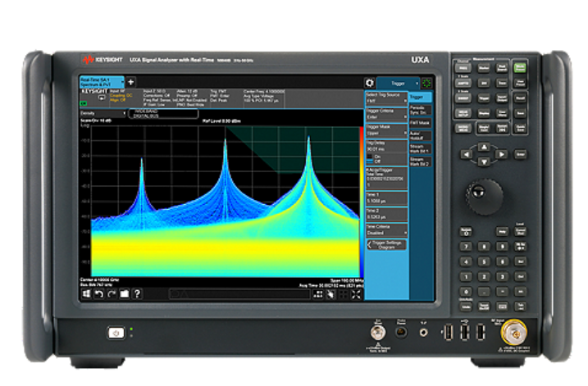Click the rotary tuning knob
The width and height of the screenshot is (588, 386).
pos(485,197)
